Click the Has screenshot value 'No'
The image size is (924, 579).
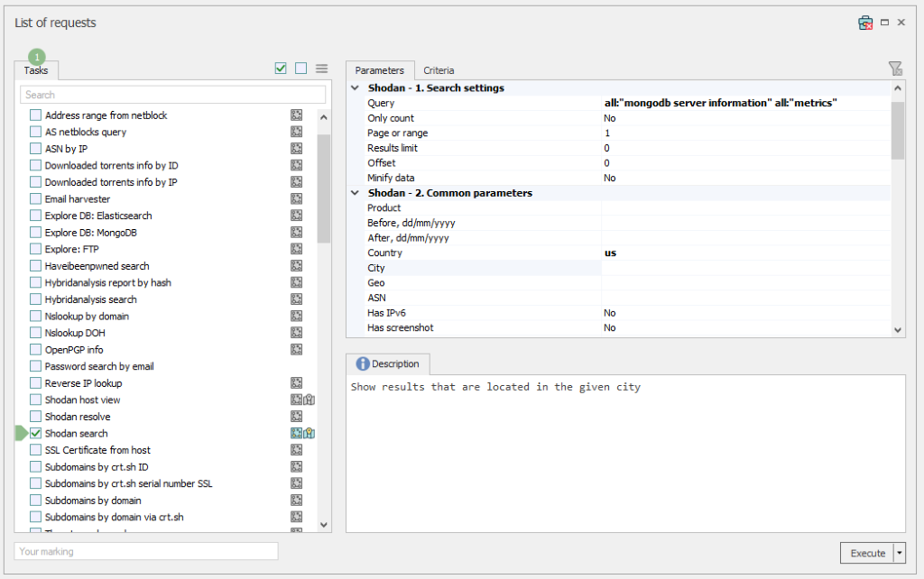click(x=610, y=327)
